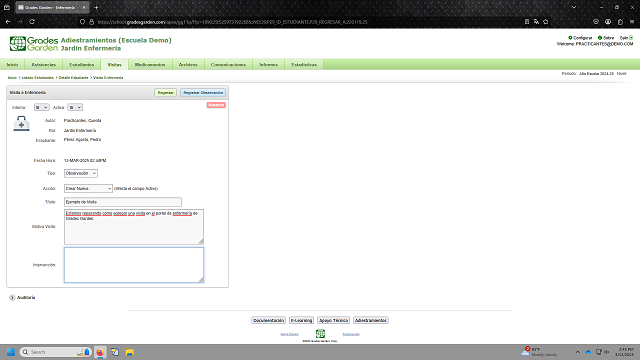This screenshot has width=640, height=360.
Task: Open the Acción dropdown
Action: (x=88, y=189)
